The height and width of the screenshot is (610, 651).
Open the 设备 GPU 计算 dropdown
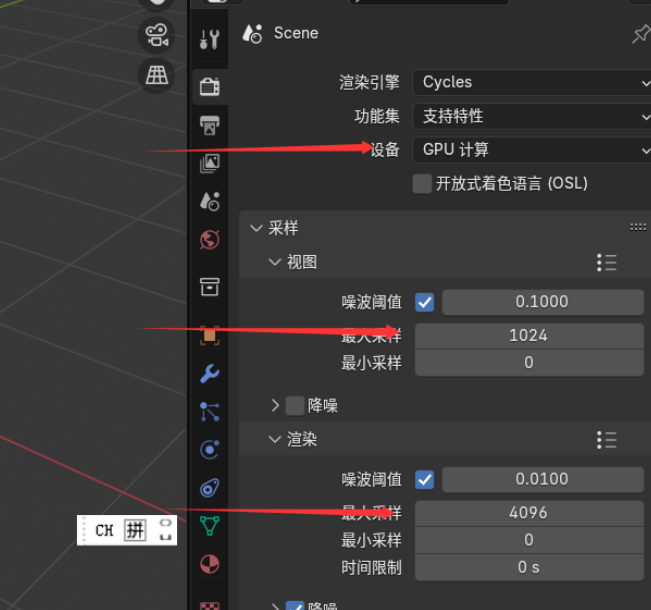(x=531, y=149)
